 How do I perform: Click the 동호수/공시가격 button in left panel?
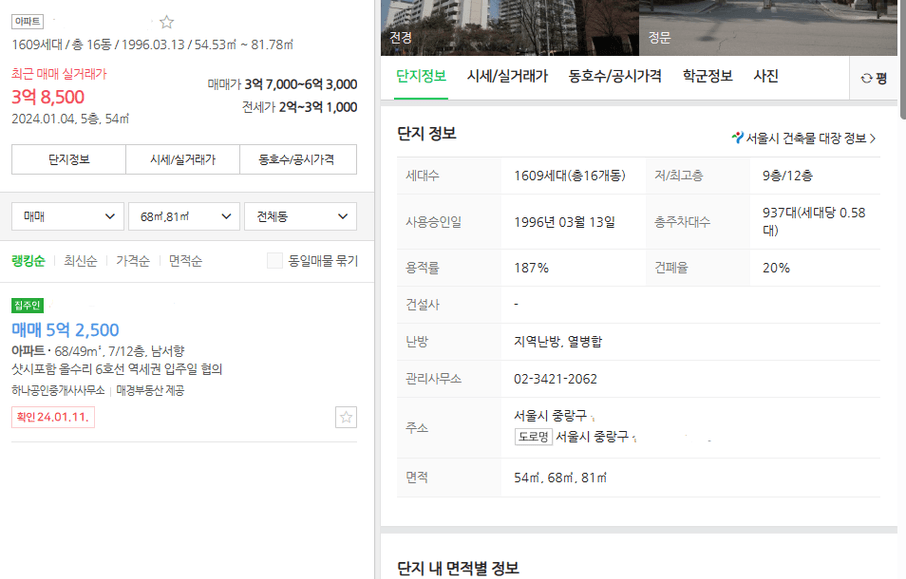click(298, 159)
